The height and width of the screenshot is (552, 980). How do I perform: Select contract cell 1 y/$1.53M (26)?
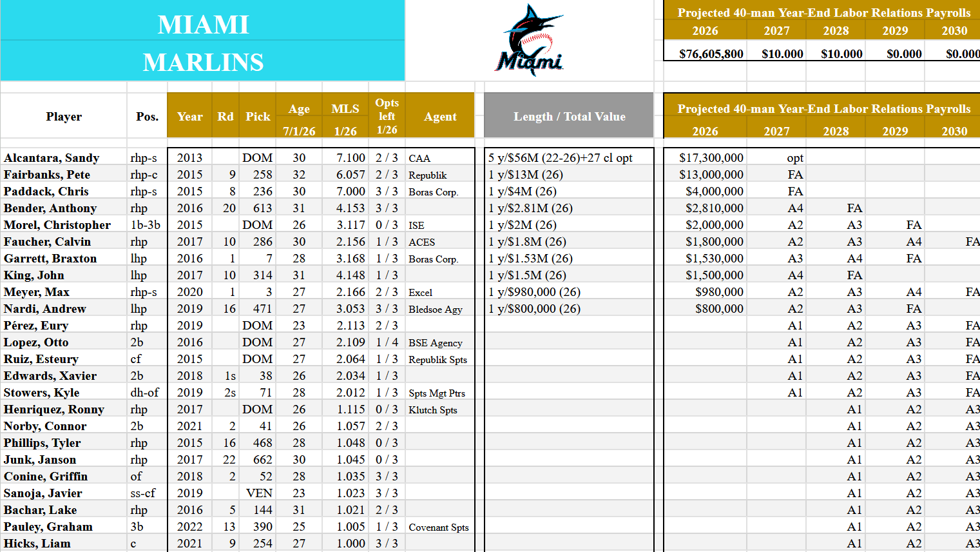[569, 258]
